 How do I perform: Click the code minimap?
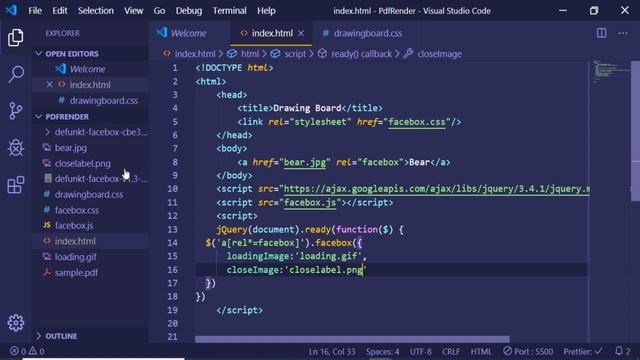(610, 71)
